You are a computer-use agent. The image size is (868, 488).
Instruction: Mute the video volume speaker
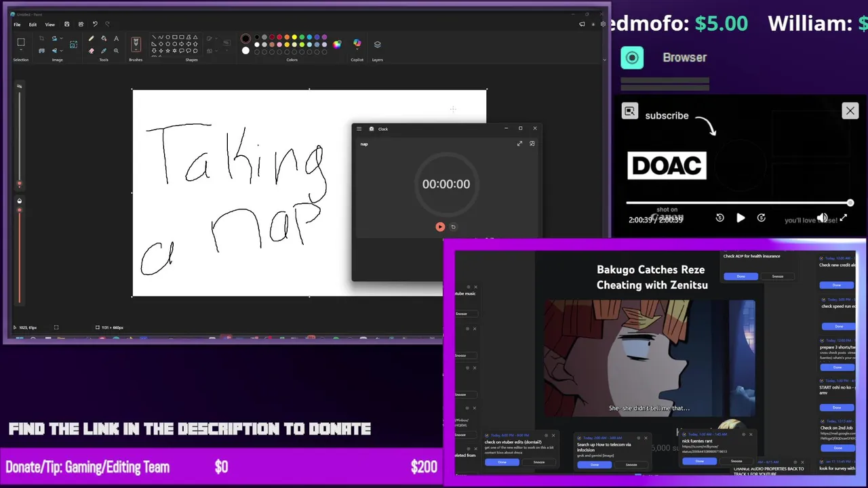822,218
